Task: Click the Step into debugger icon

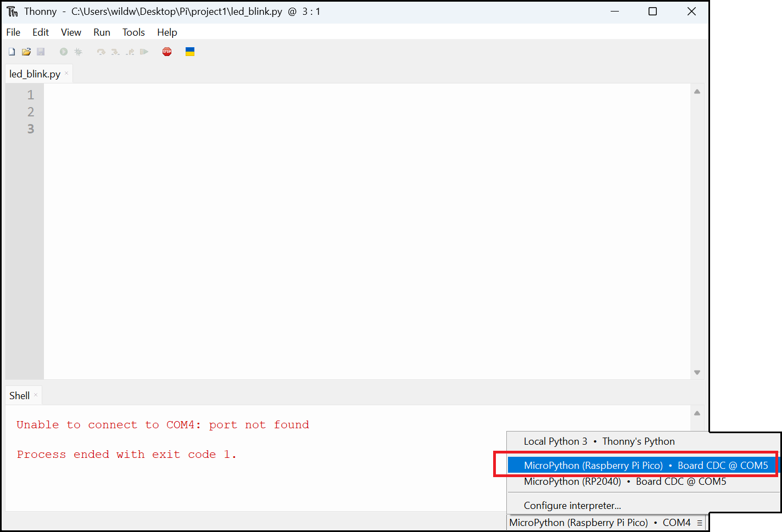Action: (x=115, y=52)
